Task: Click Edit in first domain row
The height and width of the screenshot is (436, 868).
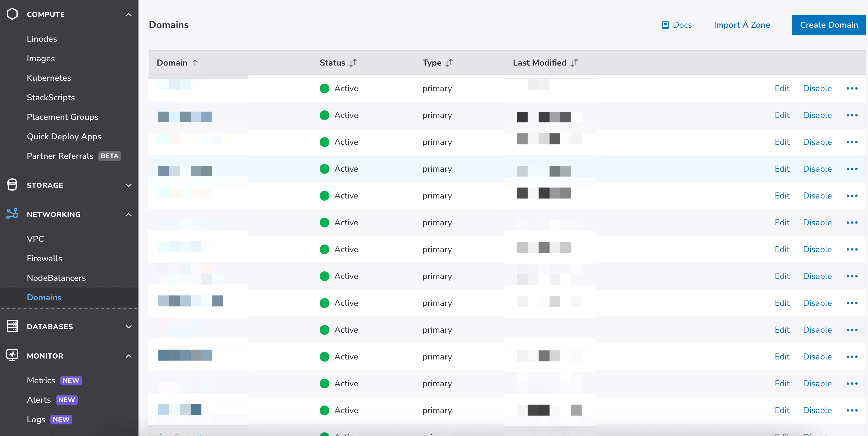Action: pyautogui.click(x=782, y=88)
